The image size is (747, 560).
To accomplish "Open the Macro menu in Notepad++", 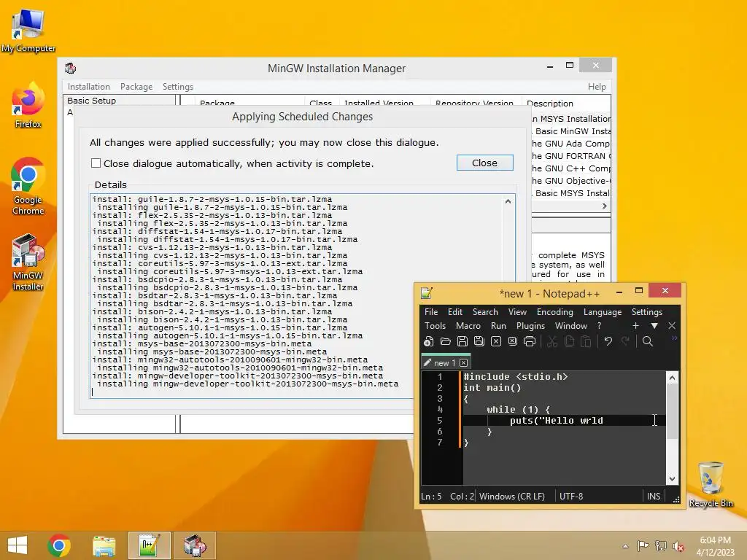I will click(468, 326).
